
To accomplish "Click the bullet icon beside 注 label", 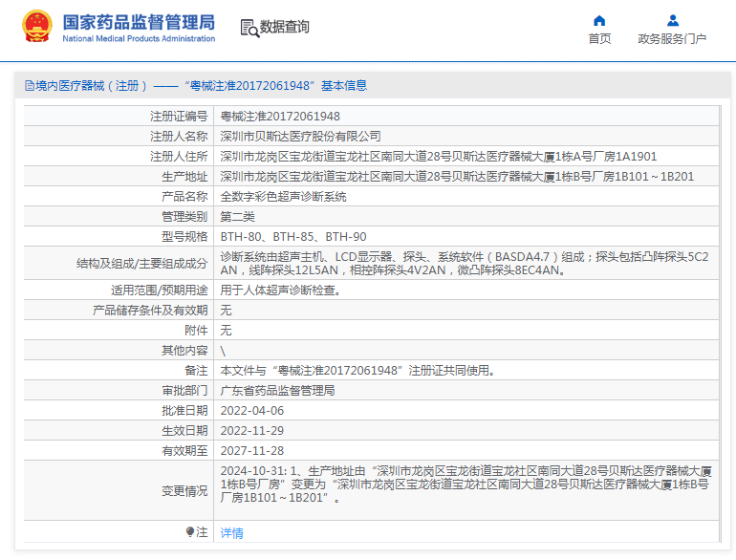I will 189,532.
